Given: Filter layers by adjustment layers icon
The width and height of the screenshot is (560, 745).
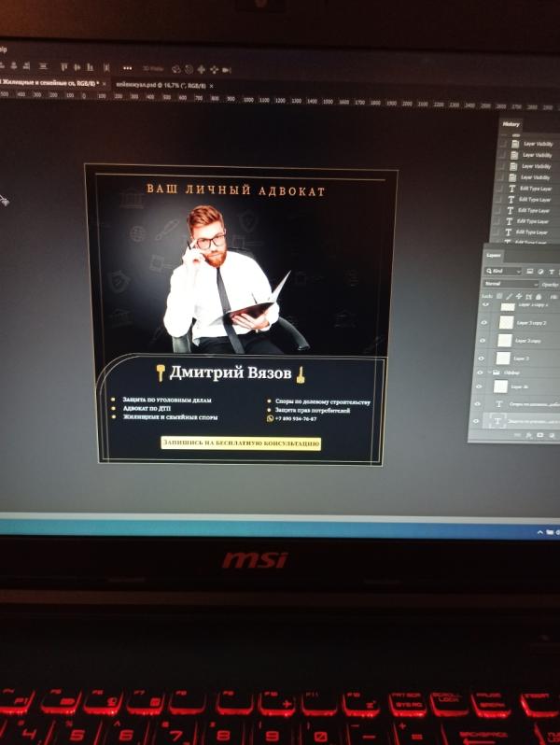Looking at the screenshot, I should tap(540, 272).
